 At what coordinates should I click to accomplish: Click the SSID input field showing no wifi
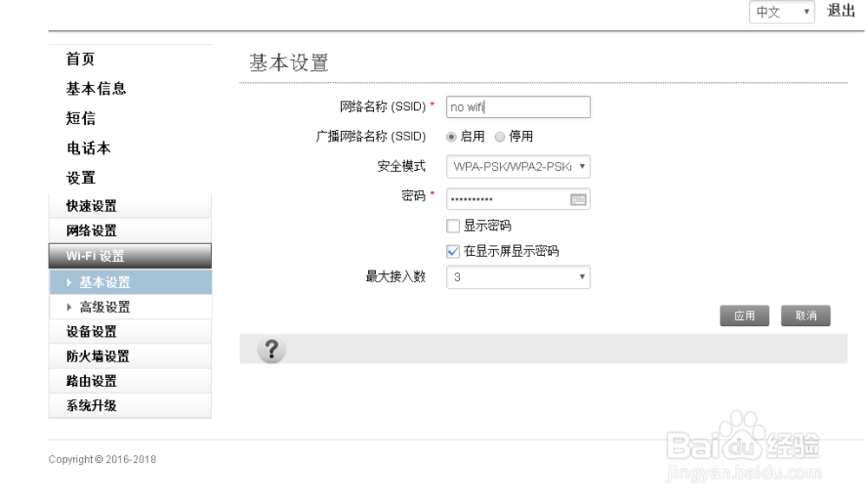point(518,107)
